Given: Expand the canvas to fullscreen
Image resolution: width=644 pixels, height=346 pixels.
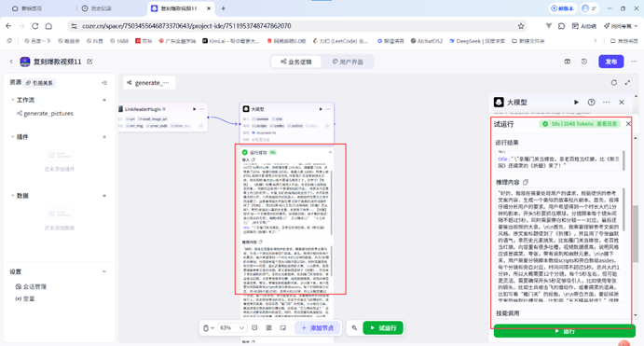Looking at the screenshot, I should (627, 83).
